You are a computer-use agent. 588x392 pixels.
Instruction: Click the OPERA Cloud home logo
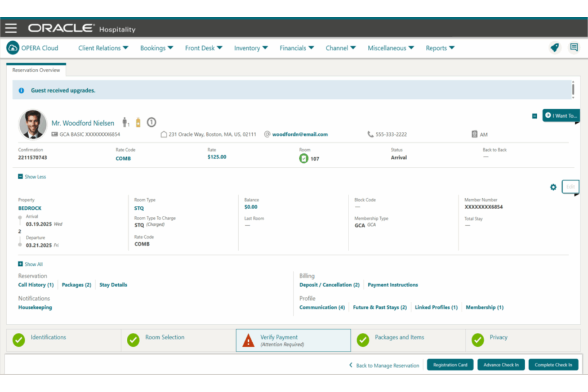(x=13, y=48)
